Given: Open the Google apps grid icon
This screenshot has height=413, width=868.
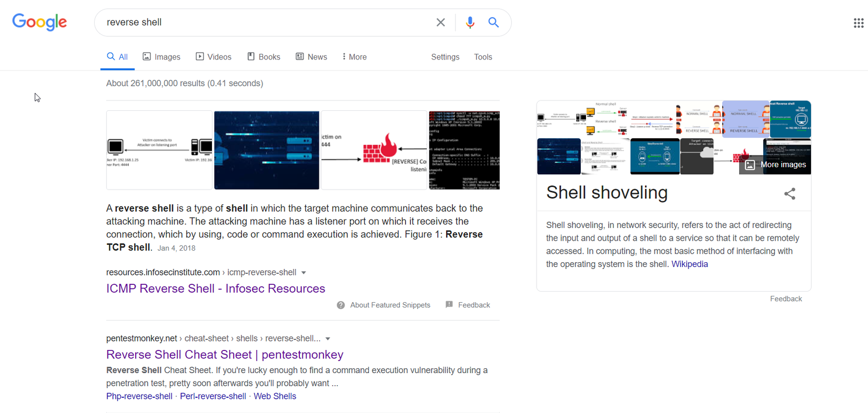Looking at the screenshot, I should pos(859,23).
